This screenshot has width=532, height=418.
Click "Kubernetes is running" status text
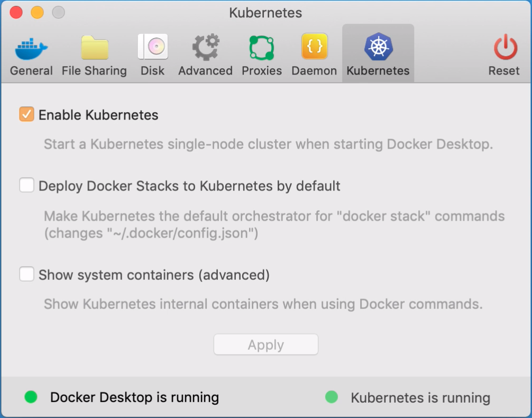pos(420,397)
